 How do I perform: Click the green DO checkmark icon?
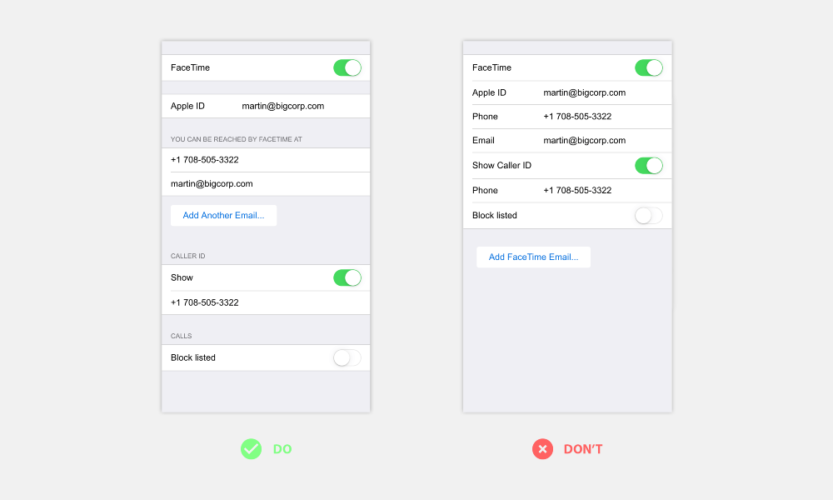[x=251, y=449]
